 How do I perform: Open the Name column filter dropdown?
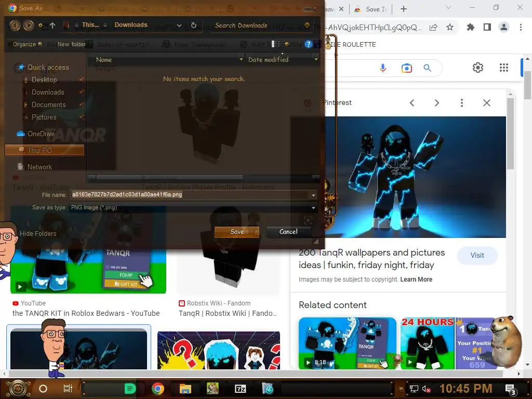click(x=241, y=59)
